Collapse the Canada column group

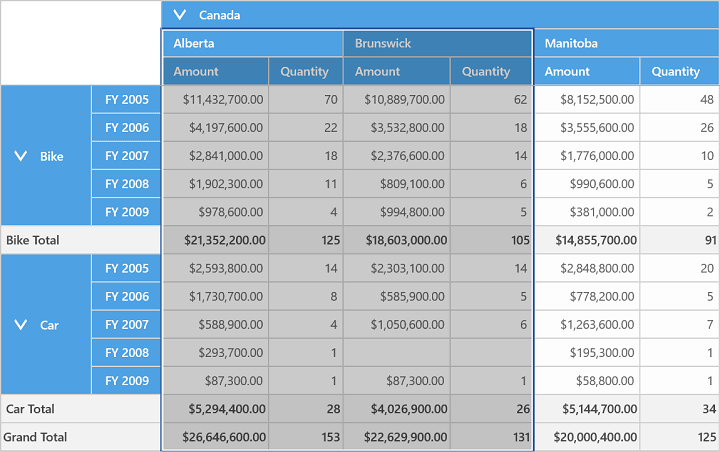[180, 15]
